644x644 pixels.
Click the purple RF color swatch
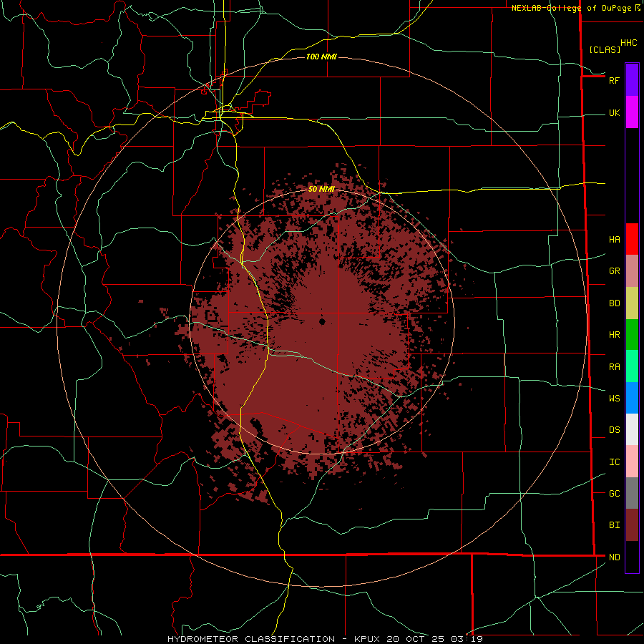(x=632, y=80)
